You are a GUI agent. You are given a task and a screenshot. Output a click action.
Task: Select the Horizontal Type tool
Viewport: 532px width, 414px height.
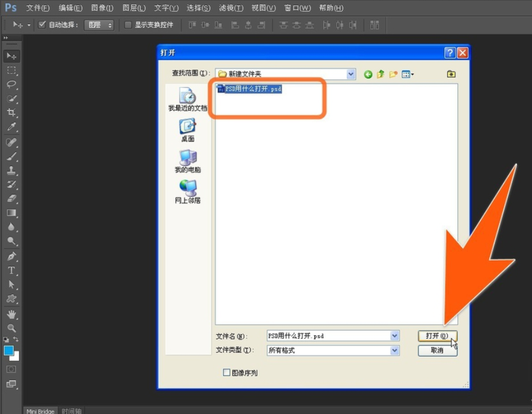(11, 270)
